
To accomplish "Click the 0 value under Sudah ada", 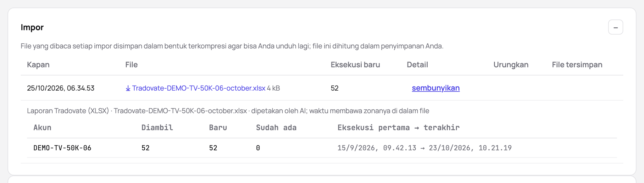I will tap(258, 148).
